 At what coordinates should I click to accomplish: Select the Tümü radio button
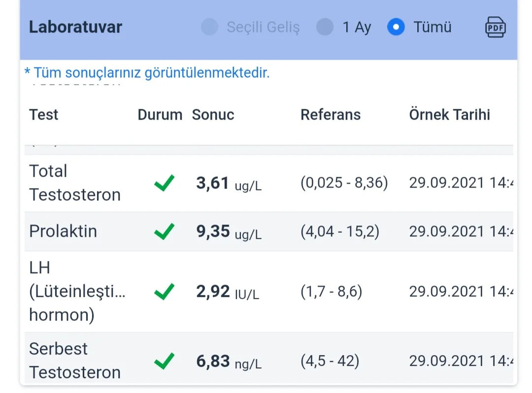click(x=396, y=27)
